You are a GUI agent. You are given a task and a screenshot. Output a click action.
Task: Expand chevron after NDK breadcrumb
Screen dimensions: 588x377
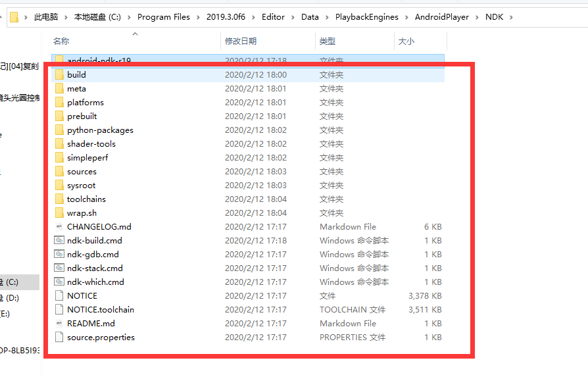(511, 17)
